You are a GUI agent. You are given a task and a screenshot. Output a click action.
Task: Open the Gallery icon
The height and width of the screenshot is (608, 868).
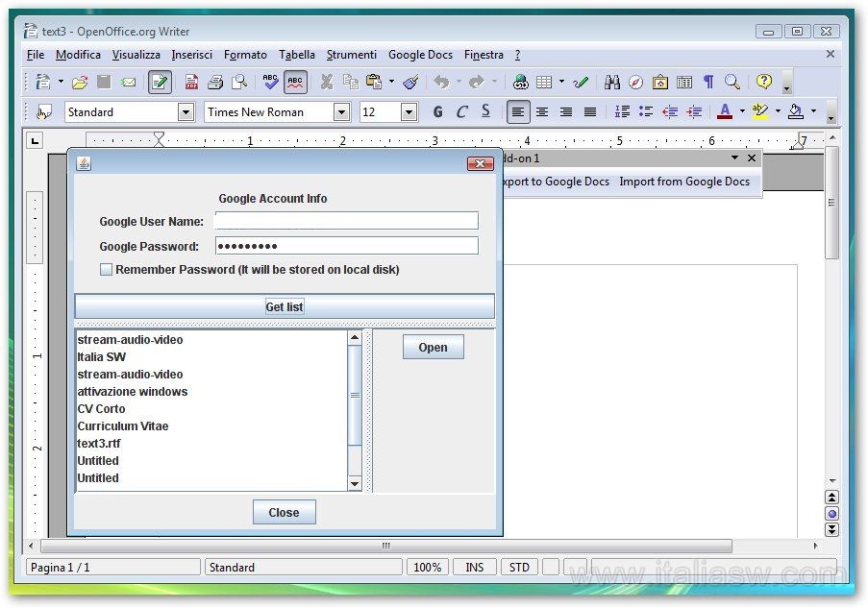[659, 83]
